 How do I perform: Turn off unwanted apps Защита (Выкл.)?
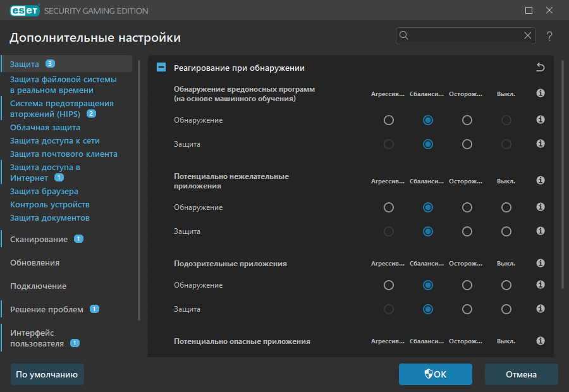506,231
